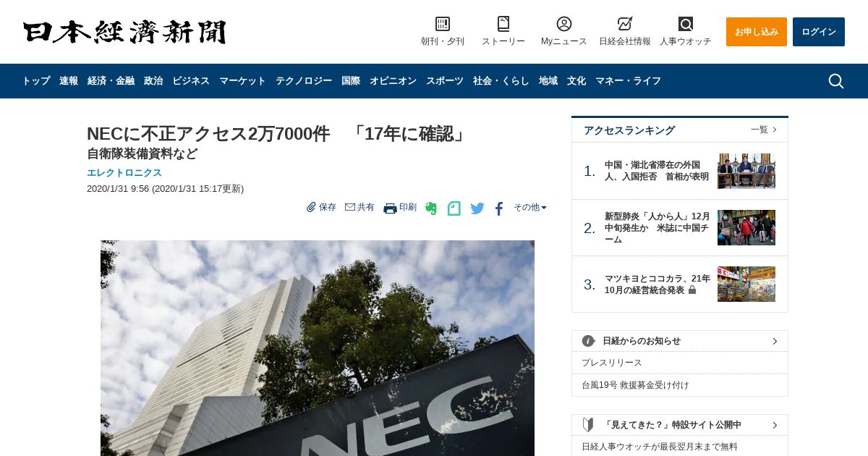Viewport: 868px width, 456px height.
Task: Open ranking article 新型肺炎「人から人」
Action: tap(658, 228)
